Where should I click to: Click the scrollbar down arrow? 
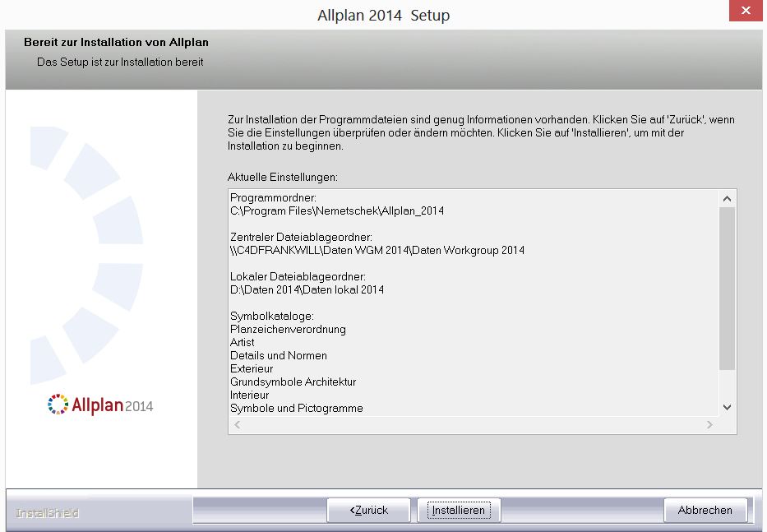click(x=726, y=407)
